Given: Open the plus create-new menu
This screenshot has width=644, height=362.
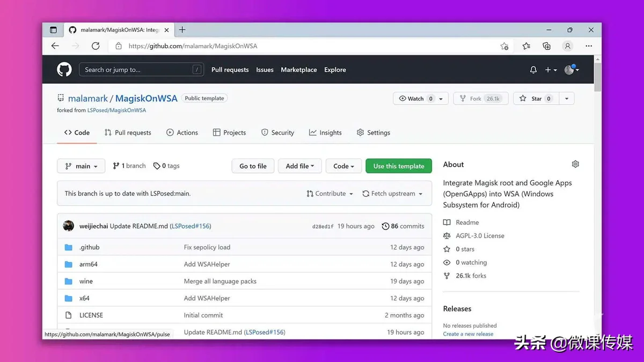Looking at the screenshot, I should 551,70.
